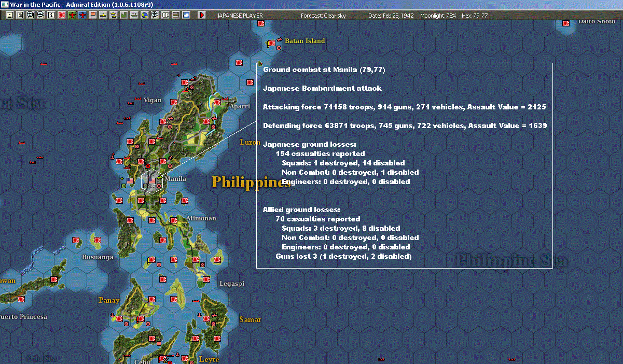This screenshot has width=623, height=364.
Task: Click the red play arrow to continue
Action: [202, 15]
